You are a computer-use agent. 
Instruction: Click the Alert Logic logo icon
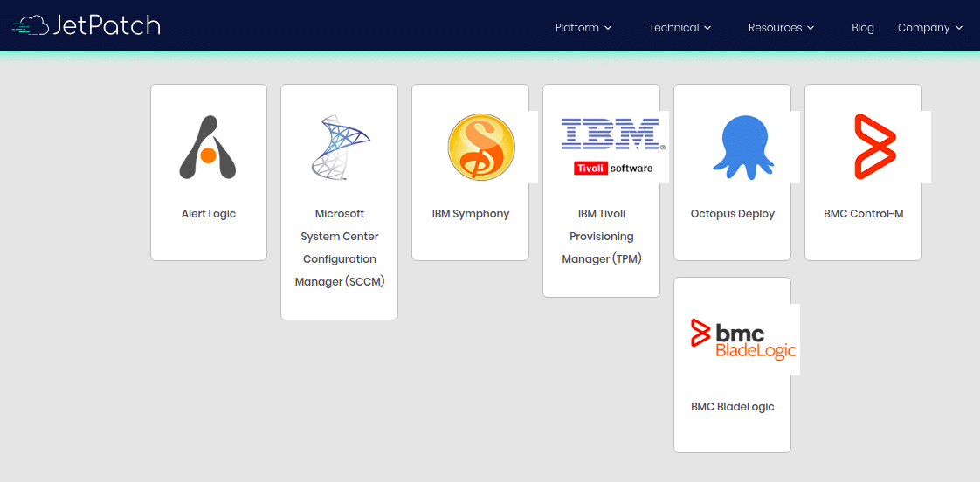(x=208, y=147)
